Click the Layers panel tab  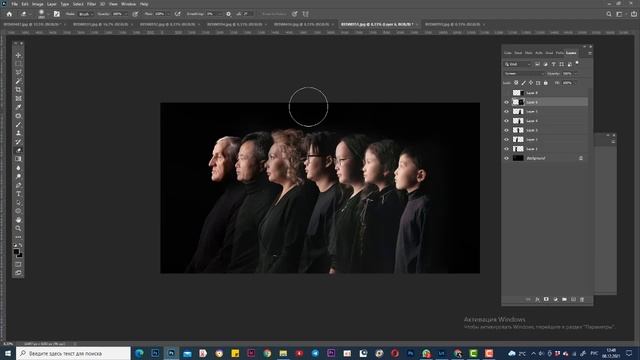click(571, 53)
